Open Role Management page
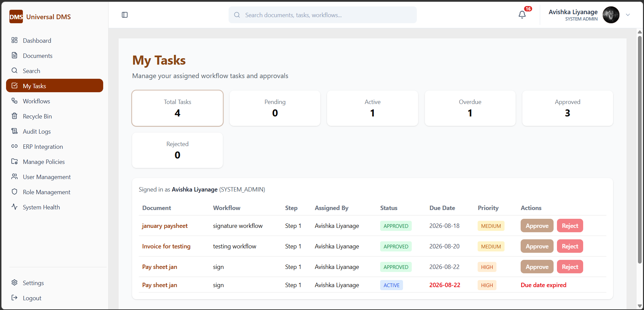This screenshot has width=644, height=310. point(54,192)
